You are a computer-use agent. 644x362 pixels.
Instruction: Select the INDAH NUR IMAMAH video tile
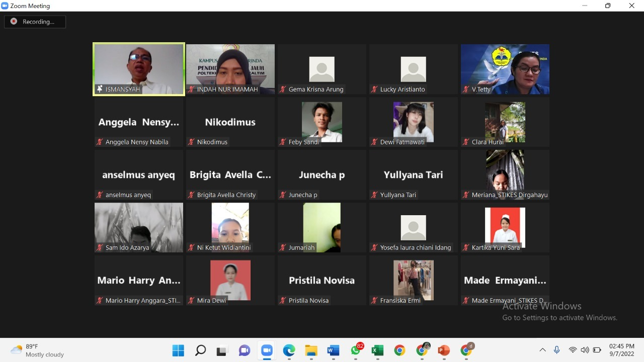(230, 69)
